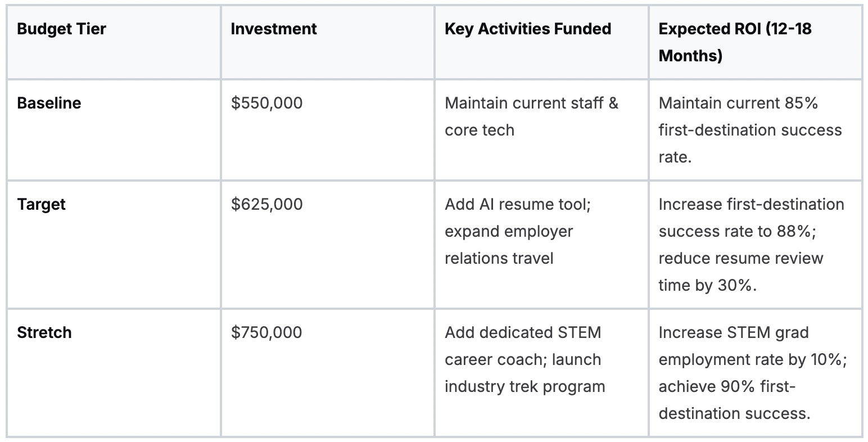Click the 'Maintain current 85%' ROI cell
Image resolution: width=868 pixels, height=442 pixels.
point(738,103)
